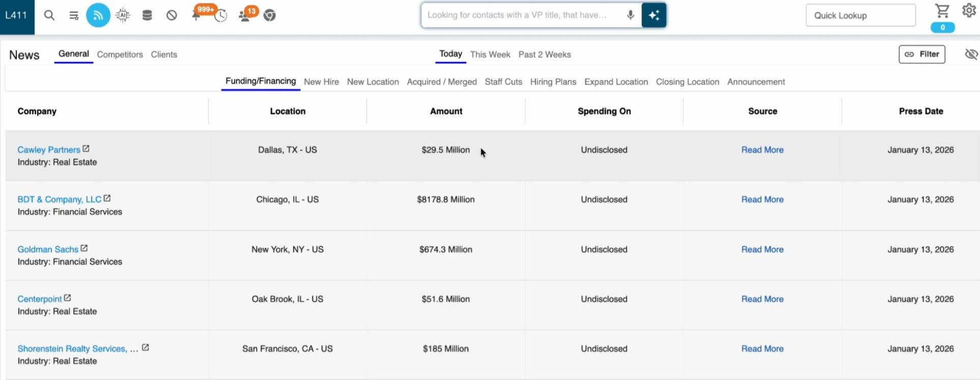Open the Shorenstein Realty Services link

78,349
